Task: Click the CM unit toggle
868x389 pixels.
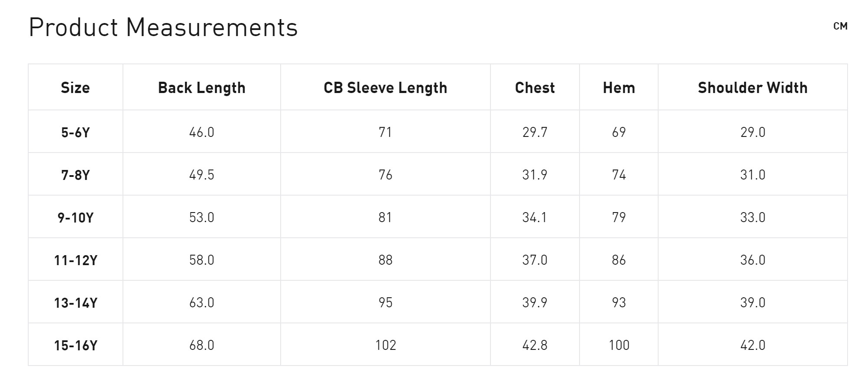Action: coord(840,27)
